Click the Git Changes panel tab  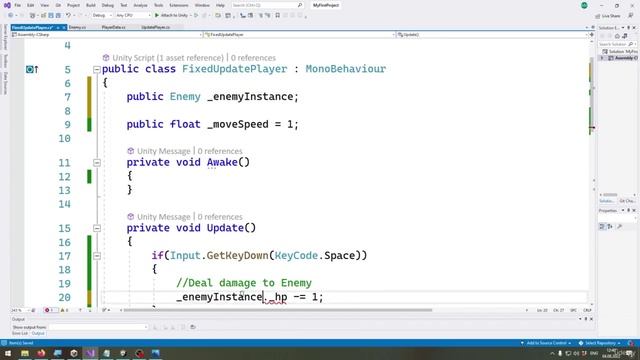tap(627, 201)
